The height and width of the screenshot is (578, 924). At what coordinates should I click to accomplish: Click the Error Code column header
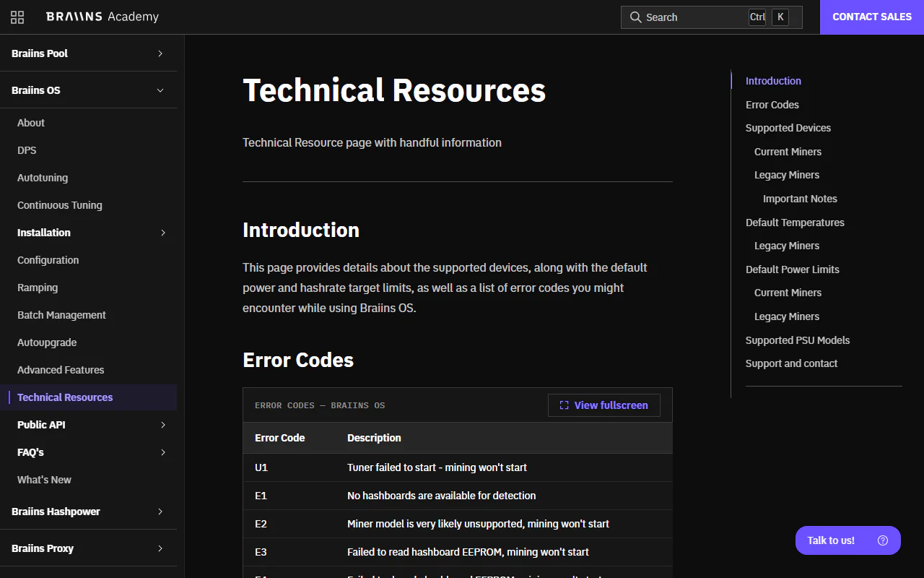point(280,438)
